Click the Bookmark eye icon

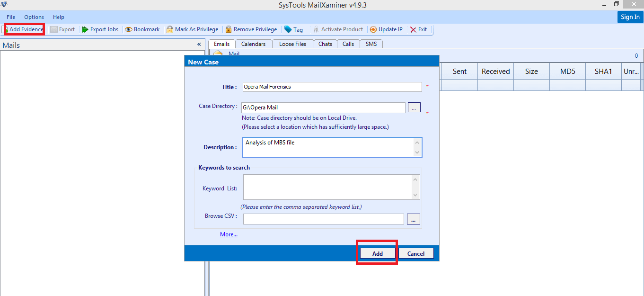pos(128,29)
